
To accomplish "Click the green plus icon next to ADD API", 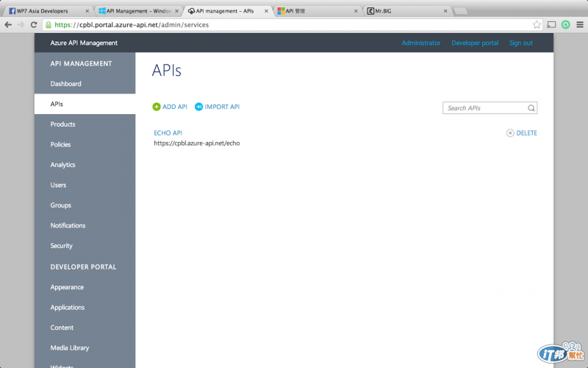I will (157, 107).
